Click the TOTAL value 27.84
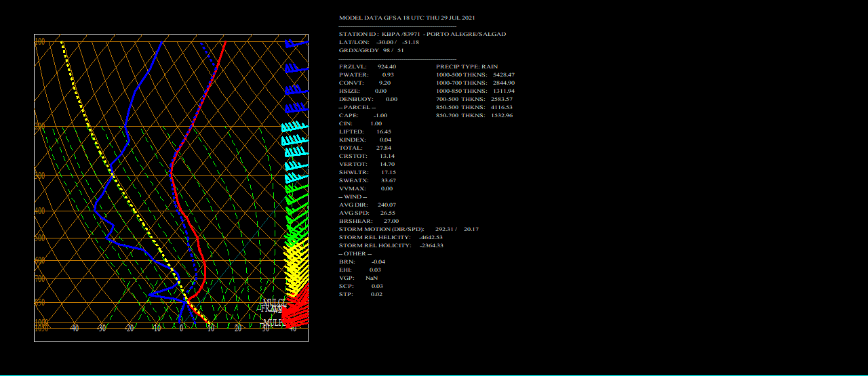The image size is (868, 376). (384, 148)
